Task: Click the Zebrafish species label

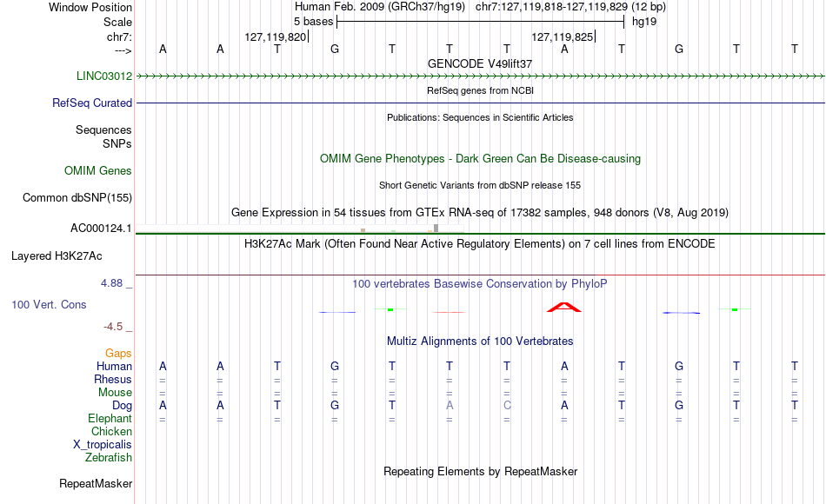Action: (x=109, y=457)
